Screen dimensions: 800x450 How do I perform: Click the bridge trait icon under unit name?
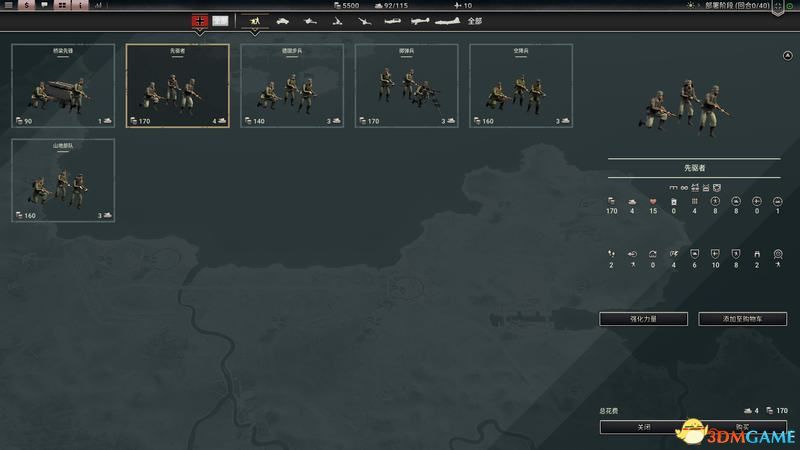pos(673,188)
